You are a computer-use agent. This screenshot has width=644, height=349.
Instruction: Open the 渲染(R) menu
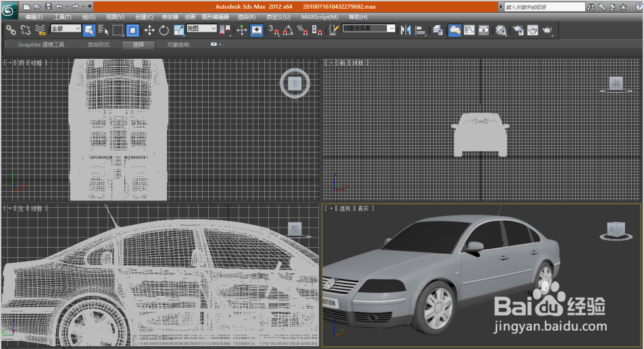[x=246, y=17]
